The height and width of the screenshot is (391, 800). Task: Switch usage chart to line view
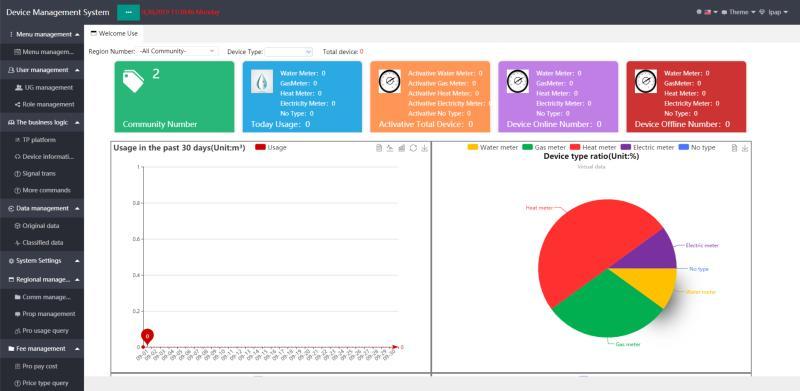pyautogui.click(x=390, y=148)
